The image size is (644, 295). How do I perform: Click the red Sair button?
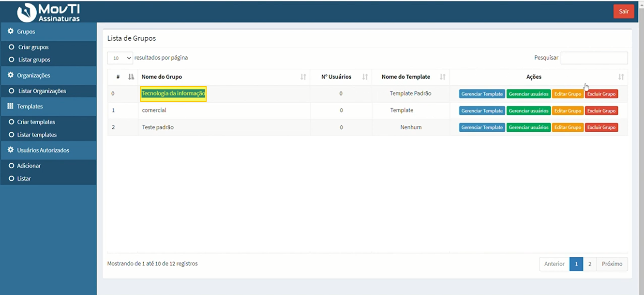624,12
